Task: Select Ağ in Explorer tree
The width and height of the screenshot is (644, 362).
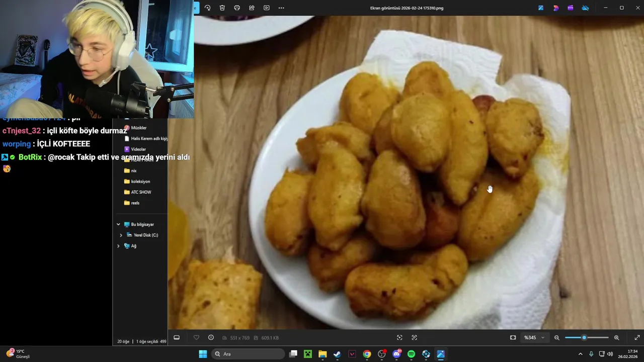Action: pos(130,246)
